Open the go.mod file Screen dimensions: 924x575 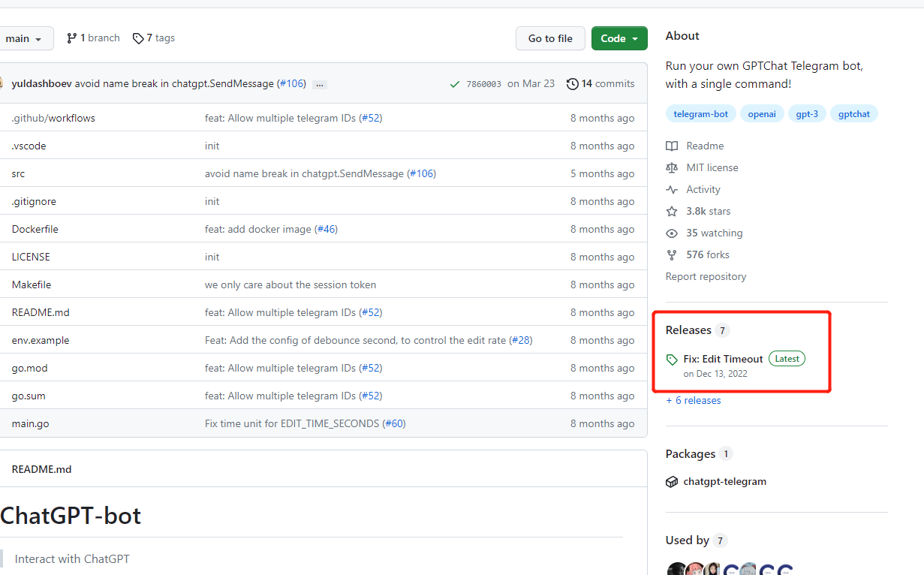click(x=30, y=368)
